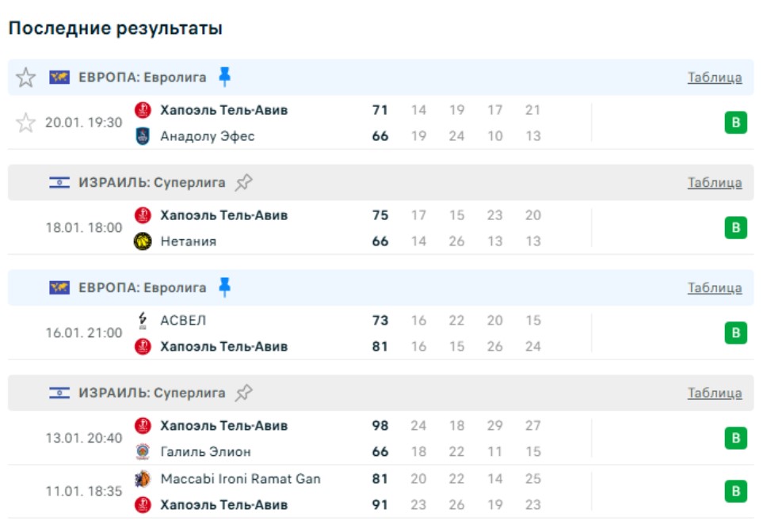Screen dimensions: 763x532
Task: Open Table link for first Superleague section
Action: click(714, 183)
